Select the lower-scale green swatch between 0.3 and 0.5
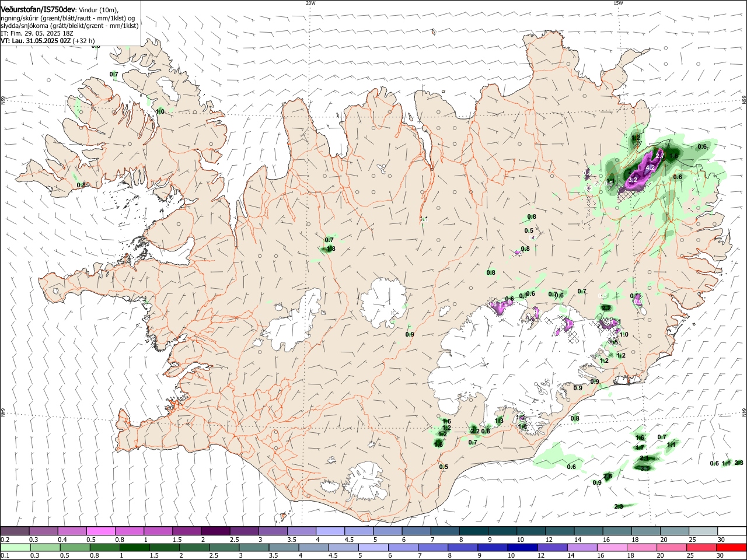The image size is (747, 560). pos(45,548)
